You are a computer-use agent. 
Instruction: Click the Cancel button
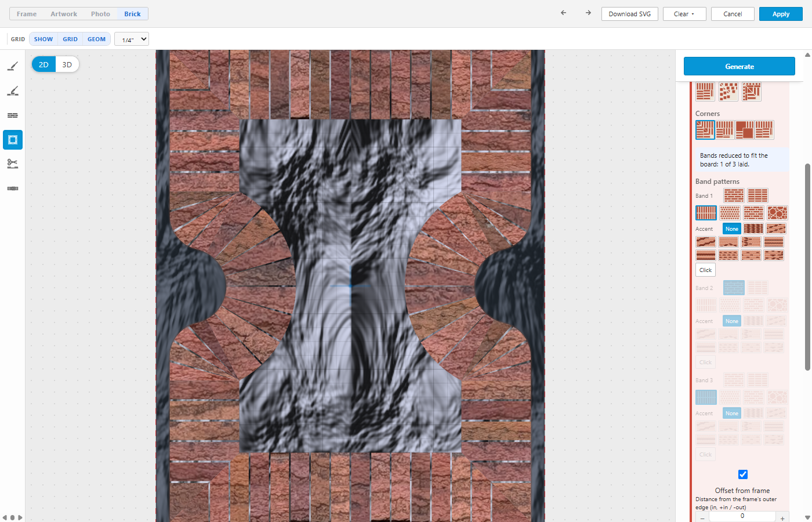pos(733,14)
